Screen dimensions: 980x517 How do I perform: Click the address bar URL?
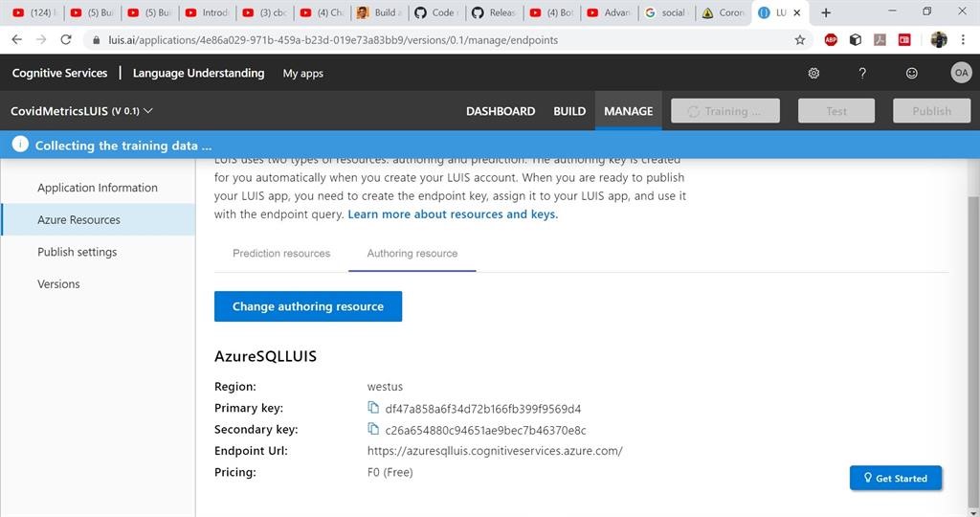[333, 40]
